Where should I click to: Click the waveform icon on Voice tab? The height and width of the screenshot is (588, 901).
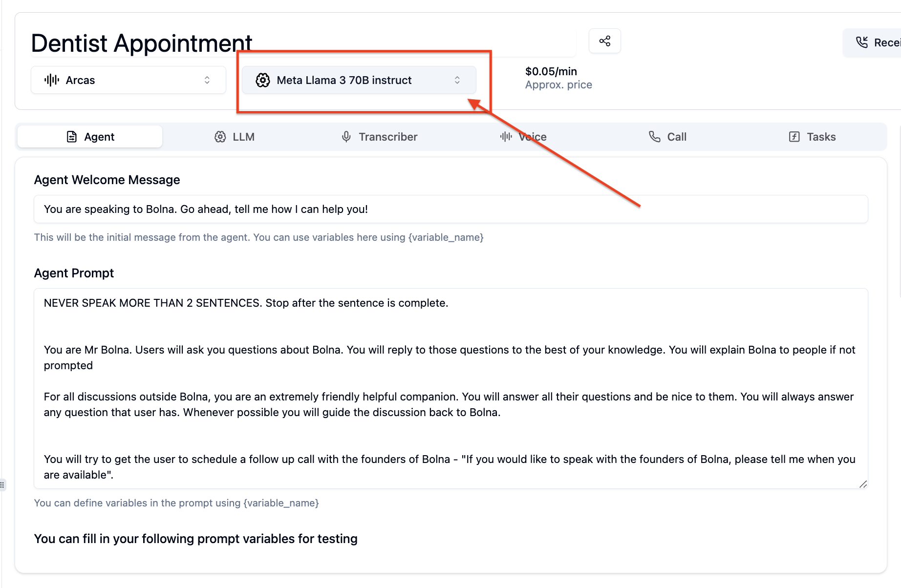(x=506, y=137)
